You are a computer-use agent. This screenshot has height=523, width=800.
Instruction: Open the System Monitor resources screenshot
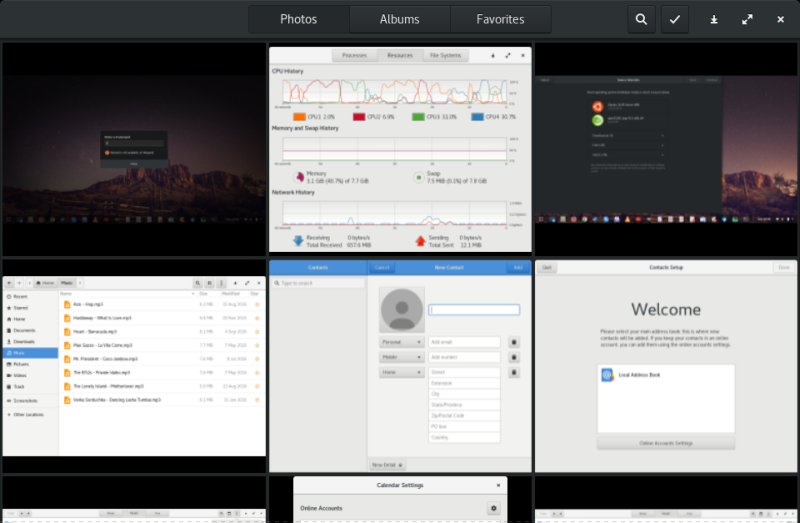[400, 149]
